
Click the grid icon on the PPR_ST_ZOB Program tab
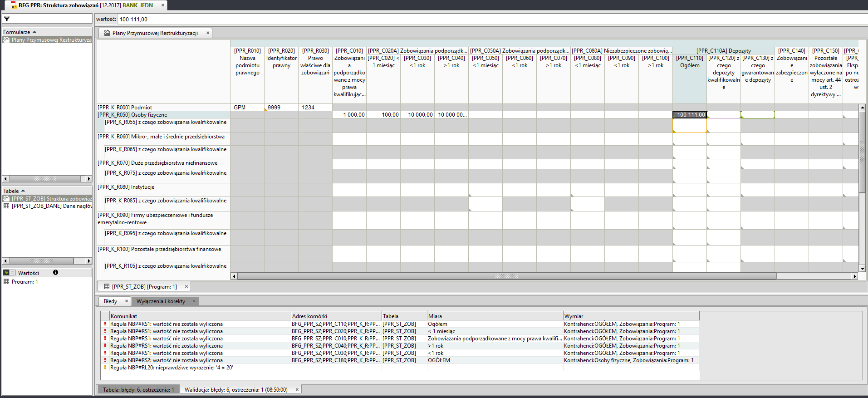pyautogui.click(x=107, y=287)
